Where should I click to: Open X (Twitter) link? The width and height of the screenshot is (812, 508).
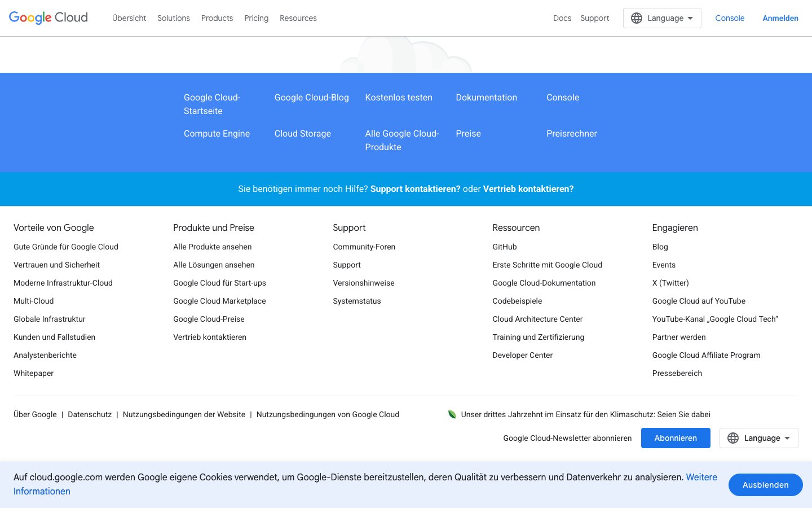[x=670, y=283]
